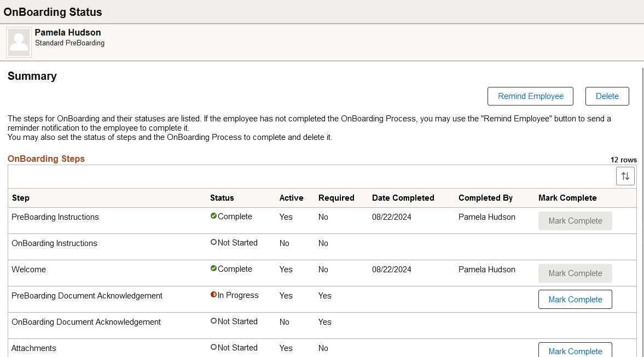
Task: Click Pamela Hudson's profile photo placeholder
Action: (x=19, y=43)
